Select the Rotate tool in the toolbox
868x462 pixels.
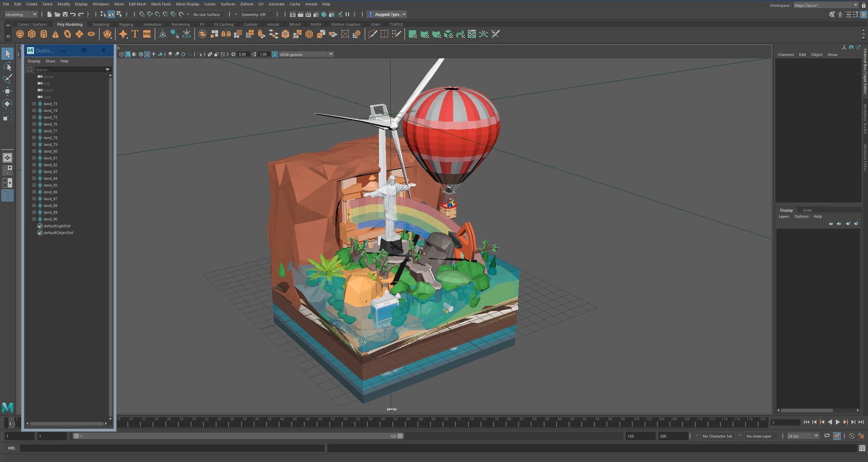coord(7,104)
